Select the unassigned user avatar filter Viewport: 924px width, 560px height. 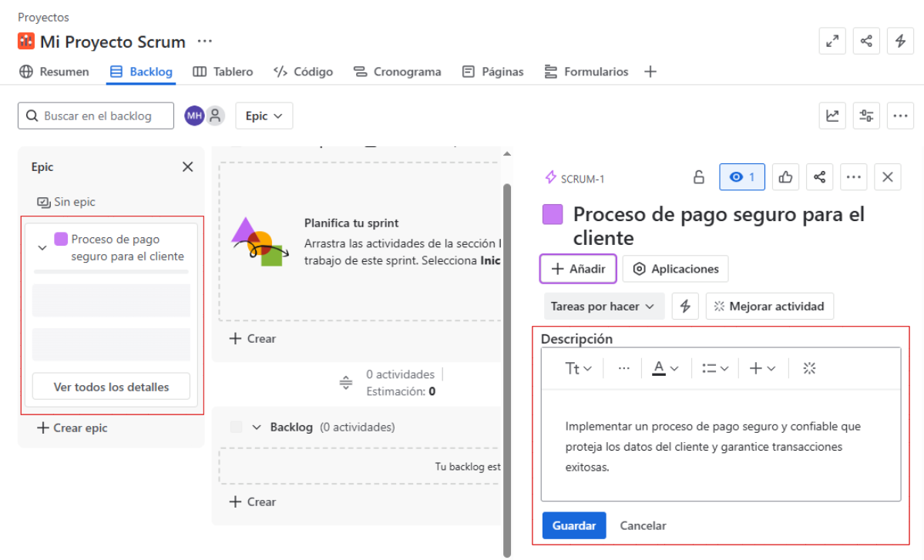coord(216,116)
